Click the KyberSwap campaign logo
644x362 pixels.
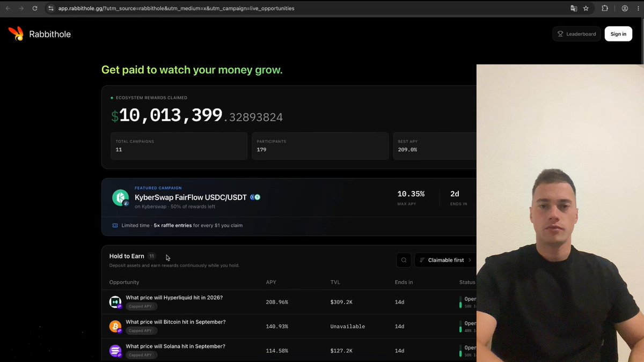tap(120, 197)
